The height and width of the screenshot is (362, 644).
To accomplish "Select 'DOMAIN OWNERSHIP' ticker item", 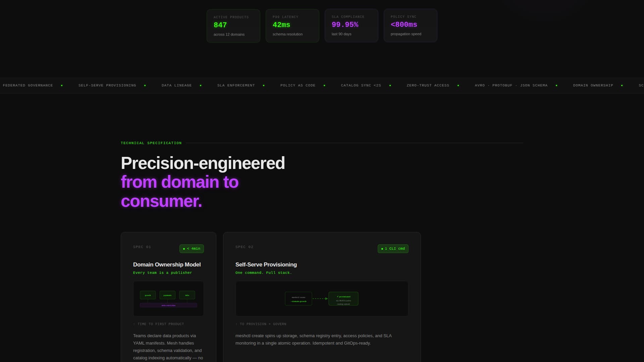I will click(593, 85).
